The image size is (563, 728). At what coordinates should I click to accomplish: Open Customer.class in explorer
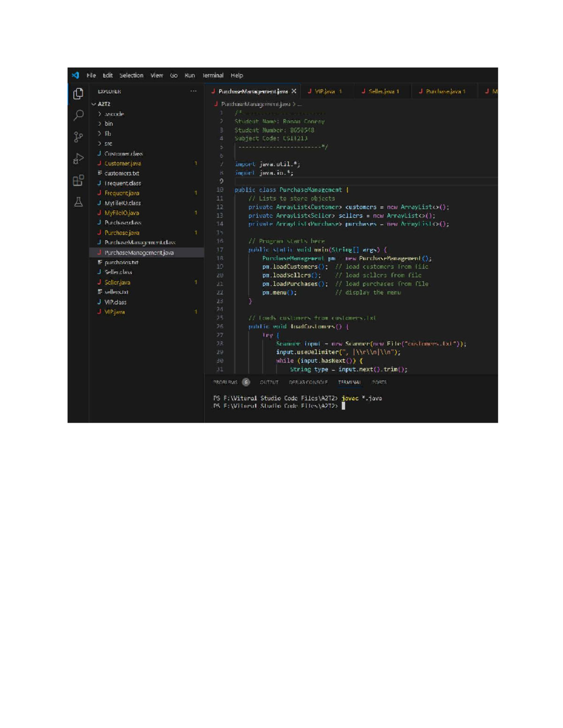pos(146,154)
